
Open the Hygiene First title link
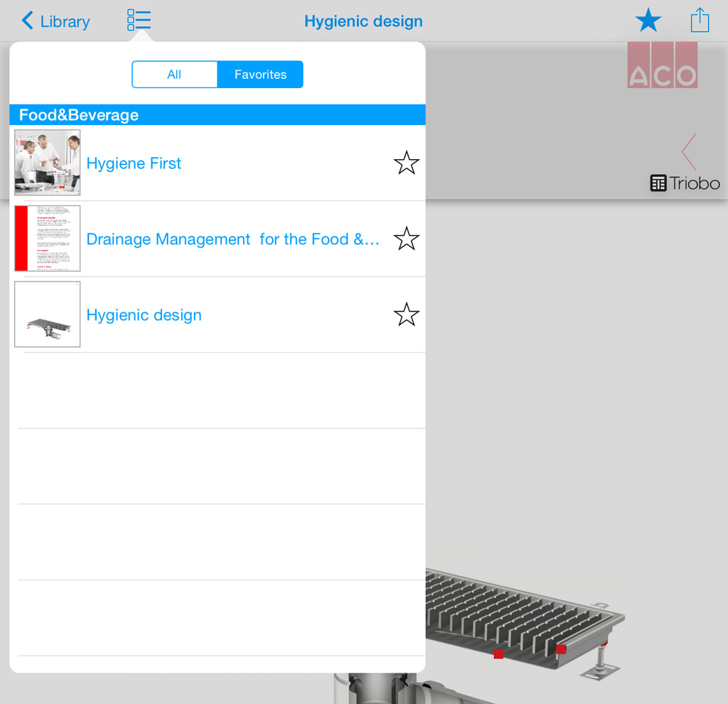point(134,164)
